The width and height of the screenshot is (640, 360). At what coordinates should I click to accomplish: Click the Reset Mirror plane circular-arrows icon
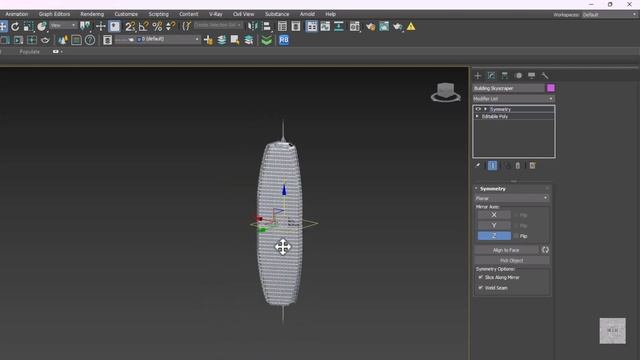pos(545,250)
